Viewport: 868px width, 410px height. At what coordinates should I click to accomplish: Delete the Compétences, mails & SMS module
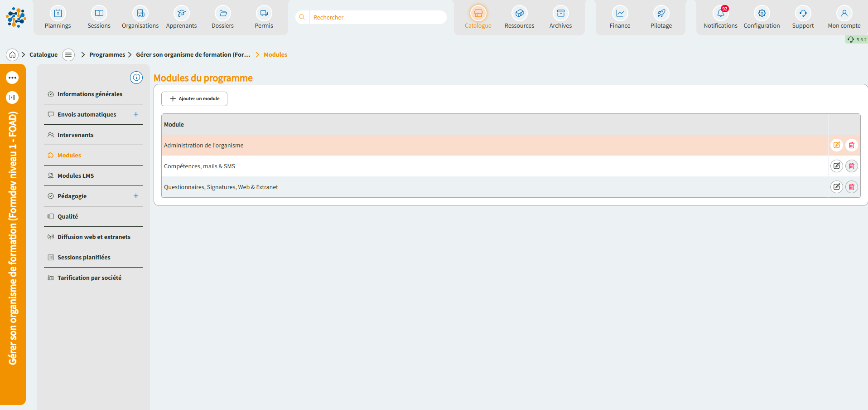click(851, 166)
